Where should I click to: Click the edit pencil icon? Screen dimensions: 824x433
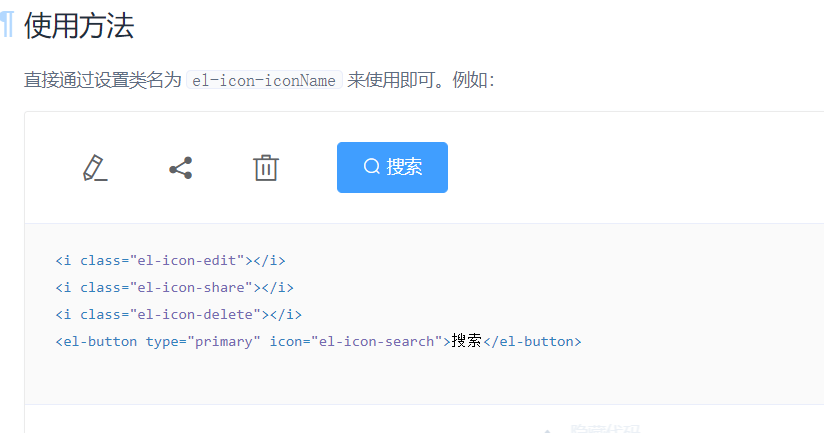tap(95, 168)
